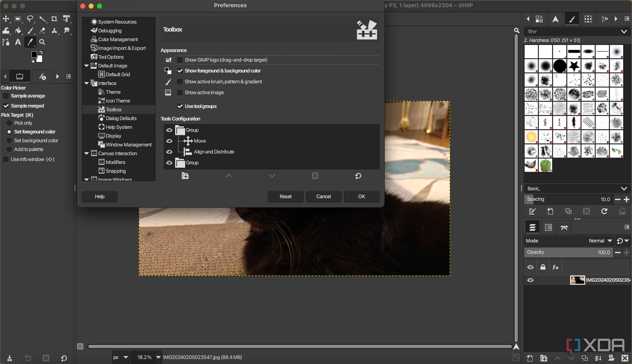This screenshot has height=364, width=632.
Task: Select the Eraser tool
Action: (42, 30)
